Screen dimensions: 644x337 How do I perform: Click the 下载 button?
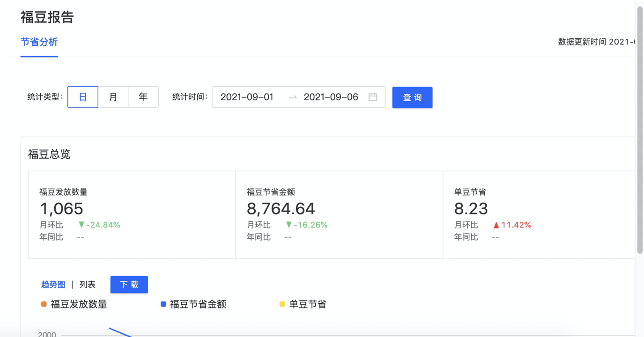coord(129,285)
